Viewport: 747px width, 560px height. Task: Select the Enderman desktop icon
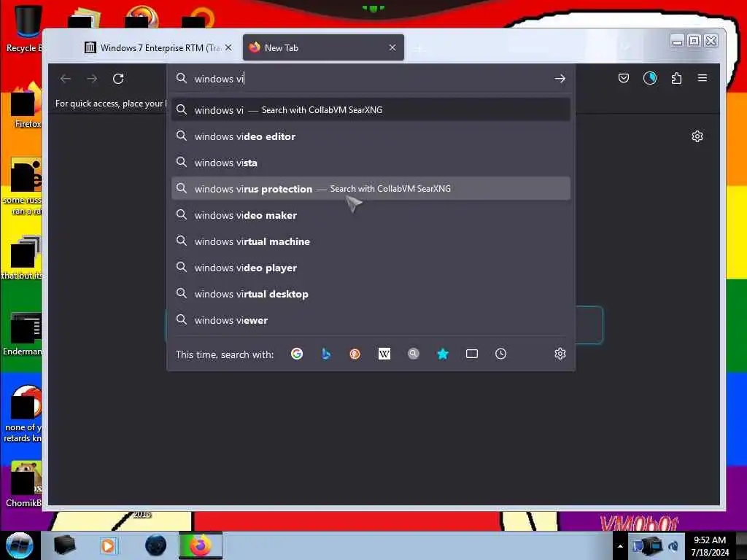[x=24, y=333]
